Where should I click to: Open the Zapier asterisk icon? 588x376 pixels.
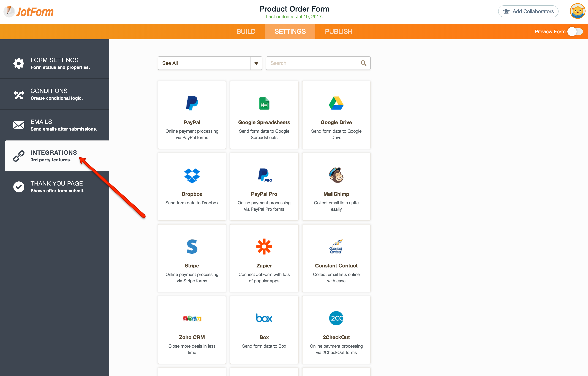pyautogui.click(x=264, y=247)
